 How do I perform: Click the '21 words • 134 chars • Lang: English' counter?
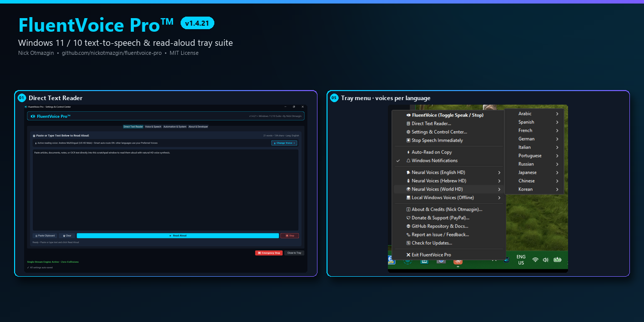(281, 135)
